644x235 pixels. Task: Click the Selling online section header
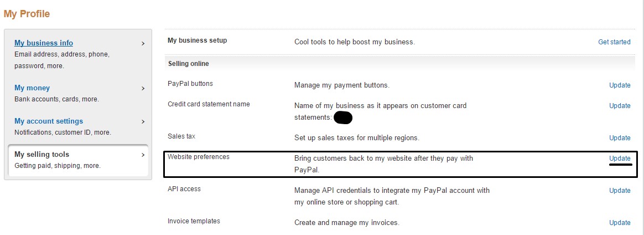tap(189, 64)
